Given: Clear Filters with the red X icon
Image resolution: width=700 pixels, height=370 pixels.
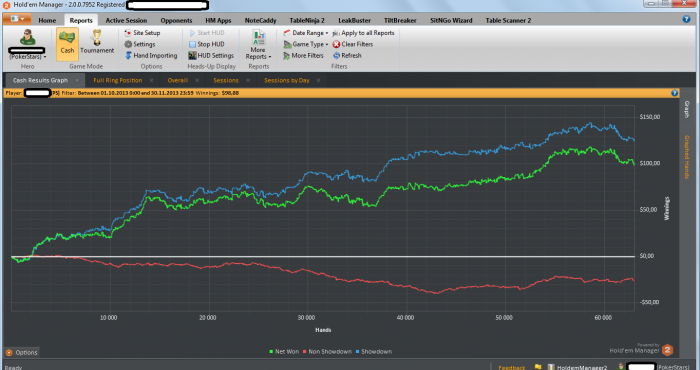Looking at the screenshot, I should point(353,44).
